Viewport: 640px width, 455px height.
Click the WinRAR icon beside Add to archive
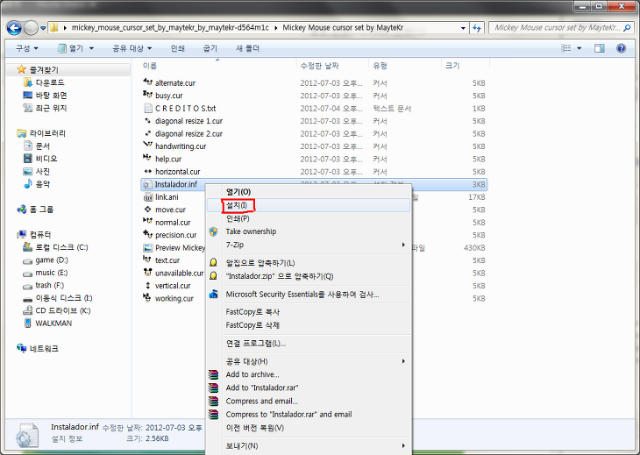click(212, 373)
